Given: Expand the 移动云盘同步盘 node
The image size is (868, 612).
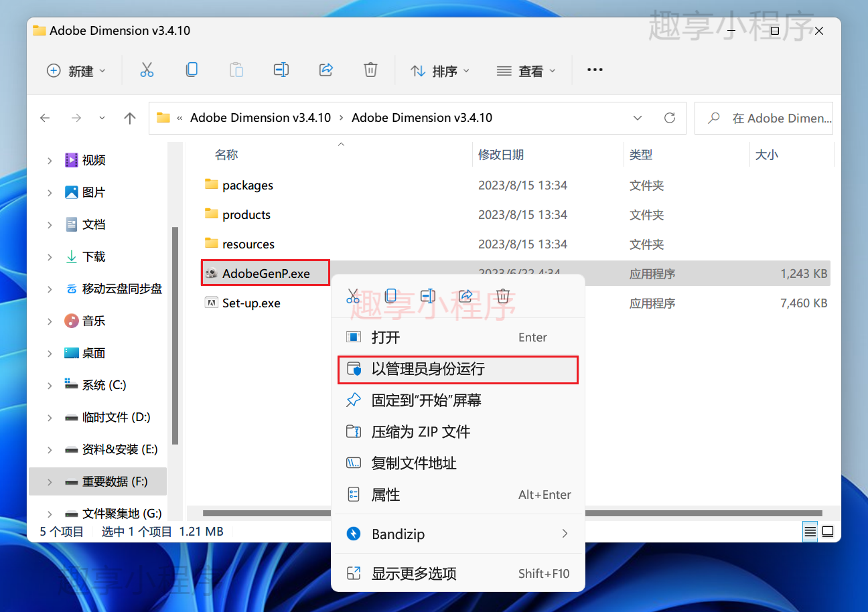Looking at the screenshot, I should (50, 289).
